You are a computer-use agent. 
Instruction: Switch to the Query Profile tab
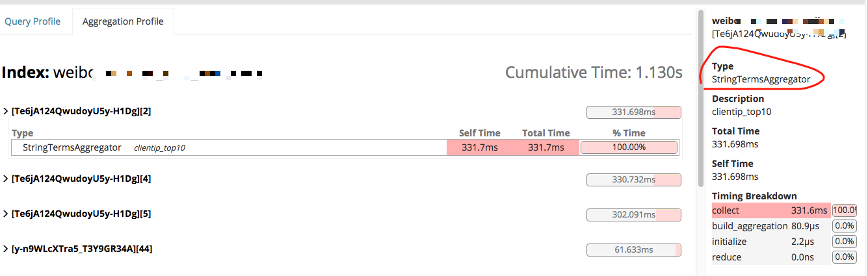[33, 21]
